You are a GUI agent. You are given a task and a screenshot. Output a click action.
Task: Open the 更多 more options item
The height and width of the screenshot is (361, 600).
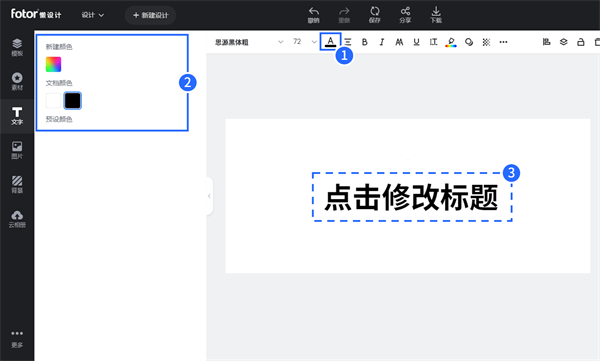pyautogui.click(x=17, y=339)
